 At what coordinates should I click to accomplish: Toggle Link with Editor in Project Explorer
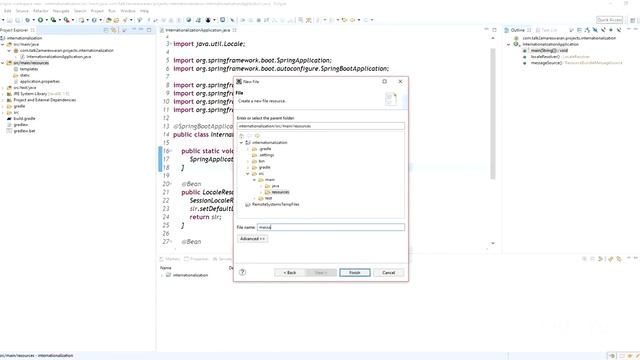[x=114, y=30]
